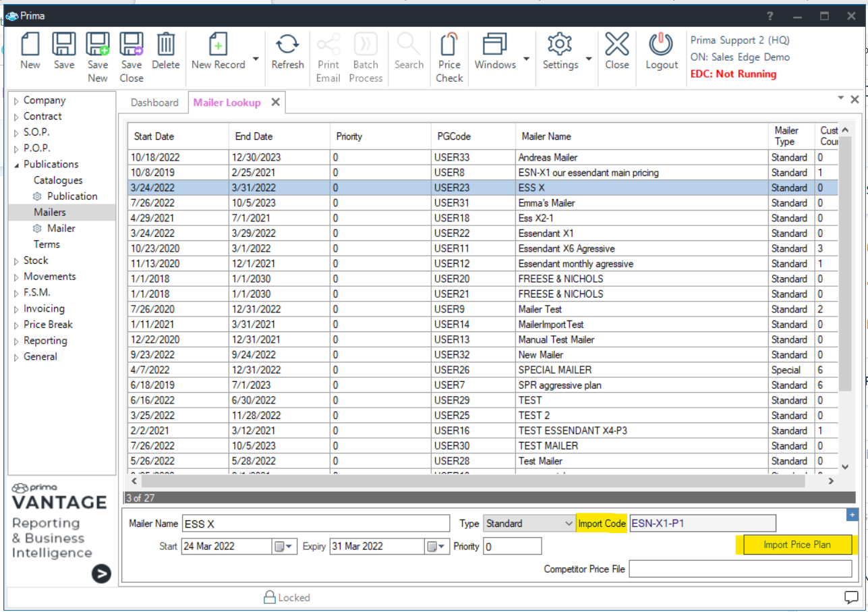Click the Search magnifier icon

[x=409, y=45]
